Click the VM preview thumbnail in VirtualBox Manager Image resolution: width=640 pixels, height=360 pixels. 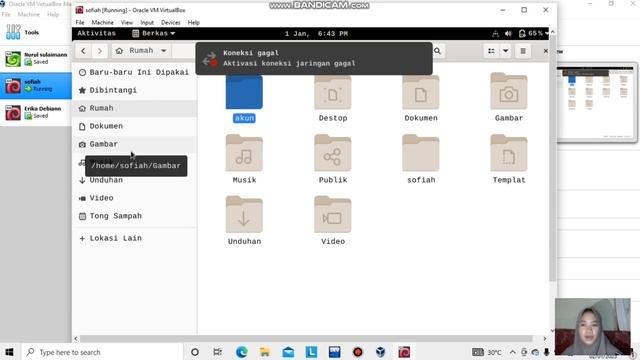[596, 103]
